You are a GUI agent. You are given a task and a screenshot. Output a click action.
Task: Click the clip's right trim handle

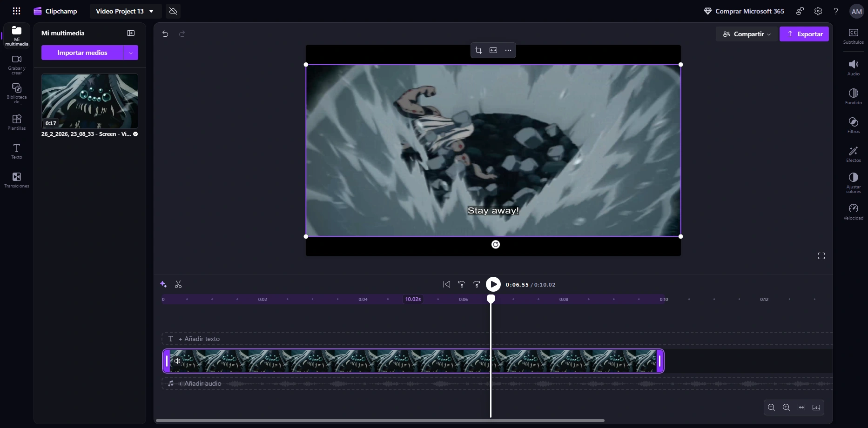coord(659,361)
